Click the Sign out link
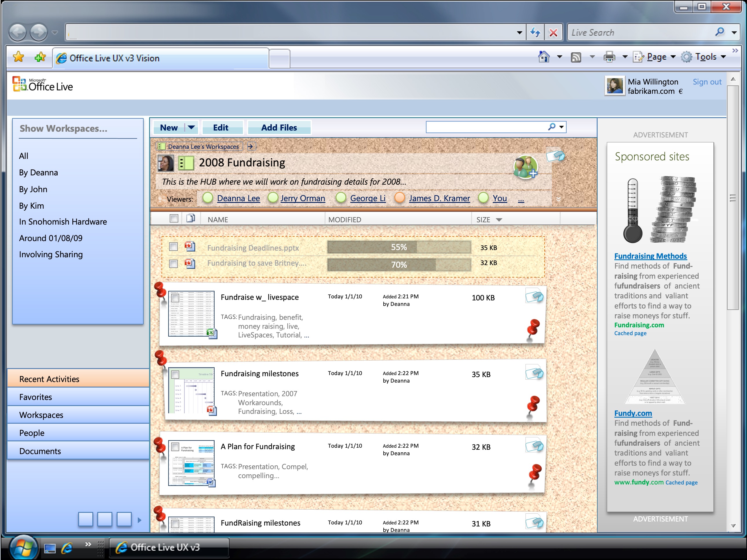This screenshot has height=560, width=747. pyautogui.click(x=707, y=82)
